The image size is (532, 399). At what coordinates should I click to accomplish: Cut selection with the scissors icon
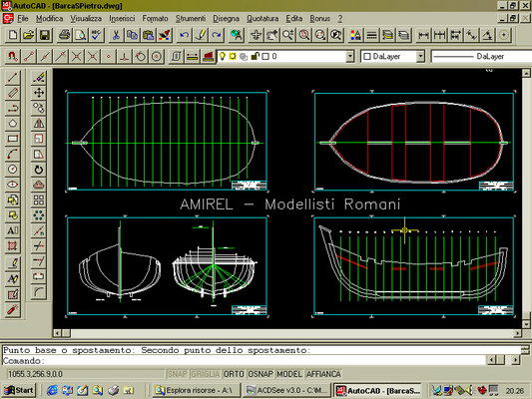point(116,35)
